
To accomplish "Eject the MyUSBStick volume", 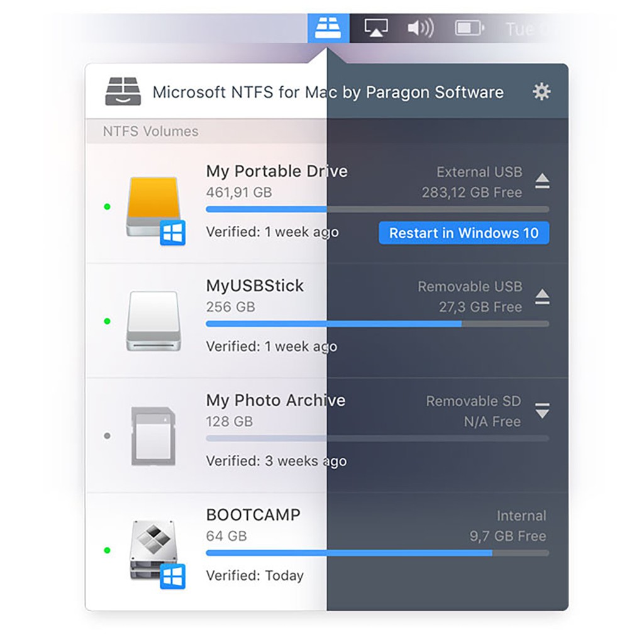I will click(x=542, y=297).
